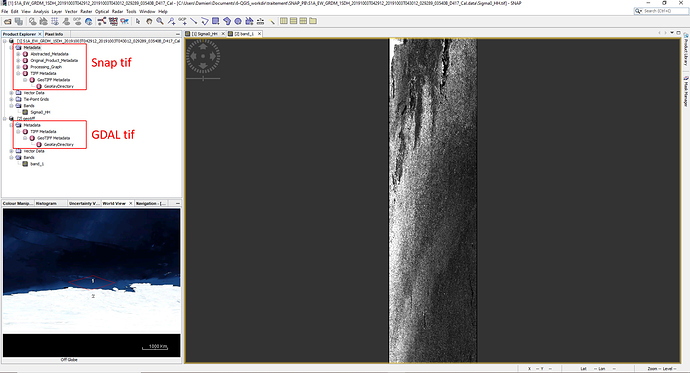Expand the Original_Product_Metadata node
Viewport: 690px width, 373px height.
(x=18, y=60)
